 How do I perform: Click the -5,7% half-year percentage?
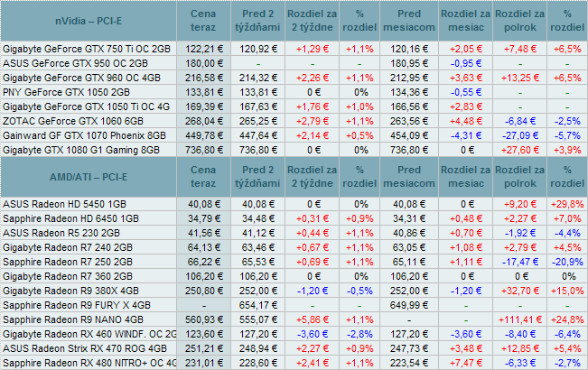(567, 135)
